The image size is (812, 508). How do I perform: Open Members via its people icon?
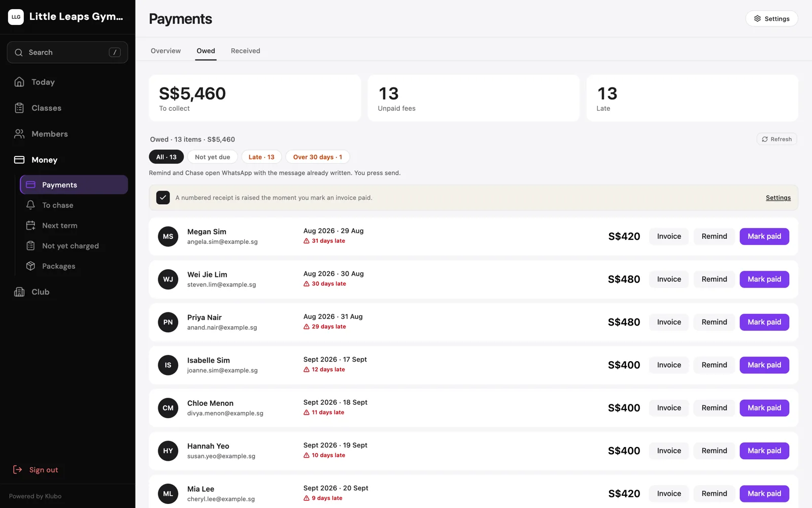click(x=19, y=134)
